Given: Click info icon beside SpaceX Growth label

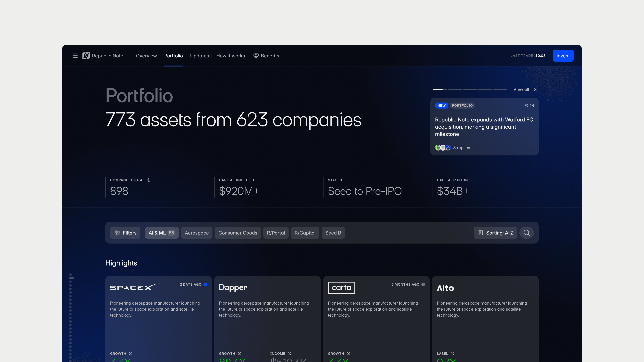Looking at the screenshot, I should (130, 353).
